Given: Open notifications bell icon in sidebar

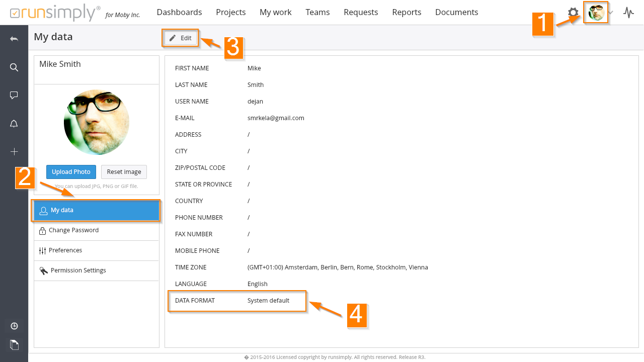Looking at the screenshot, I should pyautogui.click(x=14, y=124).
